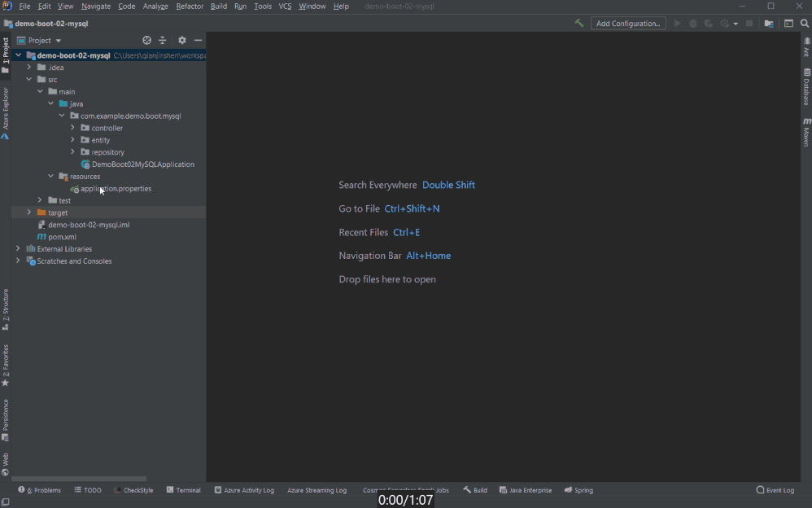Viewport: 812px width, 508px height.
Task: Open the profiler run dropdown arrow
Action: [x=736, y=24]
